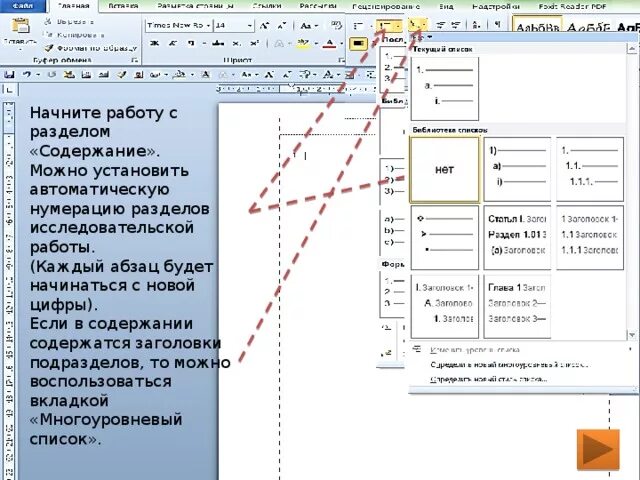Click Undo in the quick access toolbar

(x=27, y=75)
